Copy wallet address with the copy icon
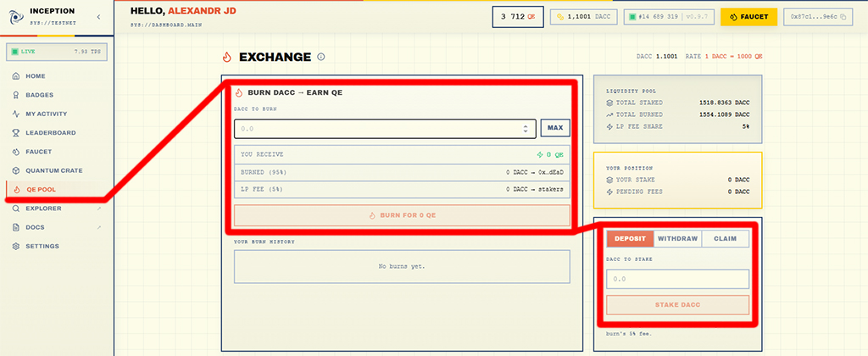 coord(843,17)
